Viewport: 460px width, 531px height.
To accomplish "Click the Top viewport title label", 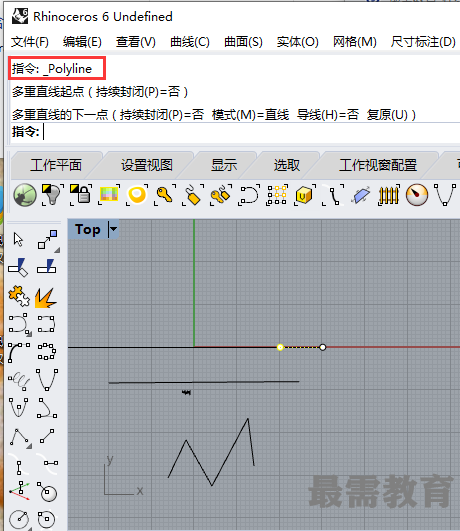I will (x=88, y=229).
